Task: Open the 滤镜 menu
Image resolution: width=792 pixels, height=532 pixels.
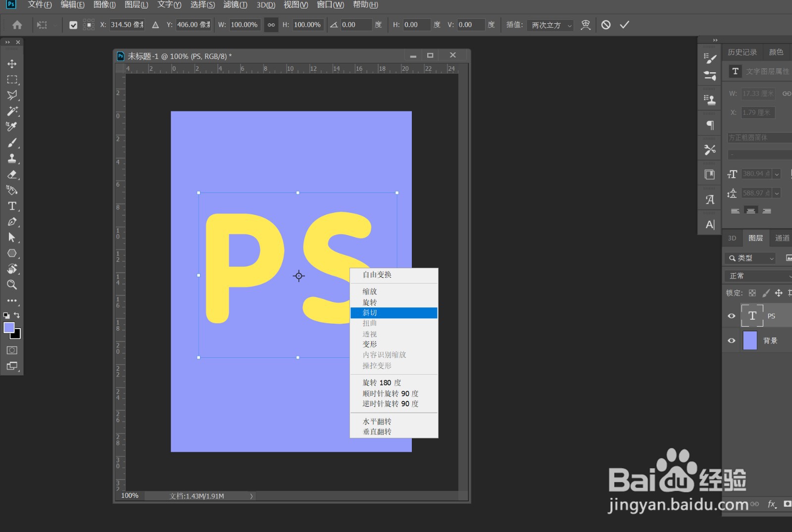Action: [235, 5]
